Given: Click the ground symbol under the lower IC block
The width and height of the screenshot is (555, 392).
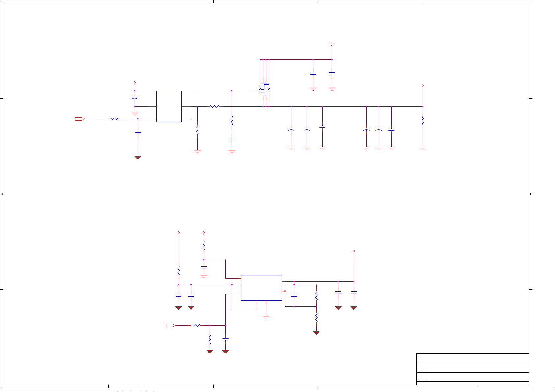Looking at the screenshot, I should click(x=266, y=317).
